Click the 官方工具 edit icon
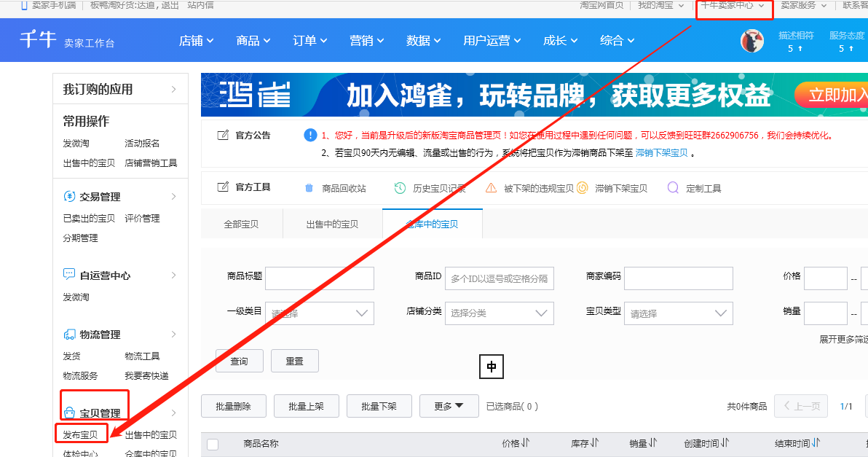 tap(223, 187)
